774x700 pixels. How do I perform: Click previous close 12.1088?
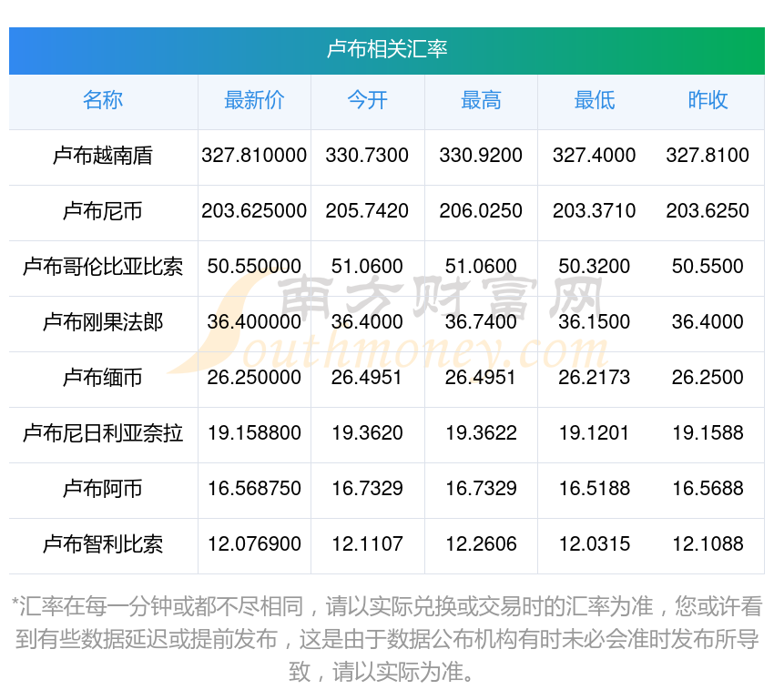(708, 544)
